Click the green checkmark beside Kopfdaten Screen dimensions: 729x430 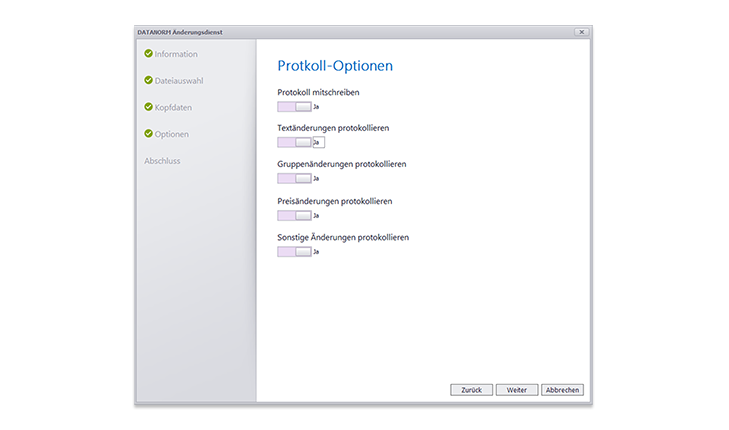148,107
